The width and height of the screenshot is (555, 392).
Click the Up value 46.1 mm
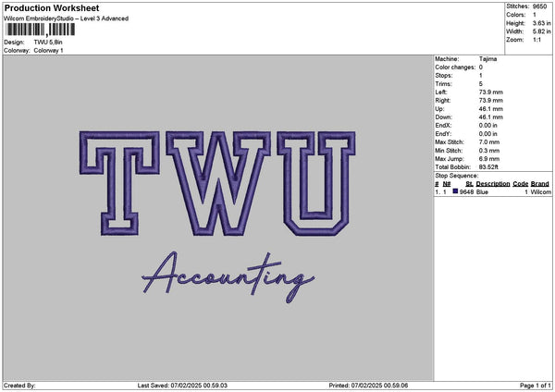(x=490, y=109)
